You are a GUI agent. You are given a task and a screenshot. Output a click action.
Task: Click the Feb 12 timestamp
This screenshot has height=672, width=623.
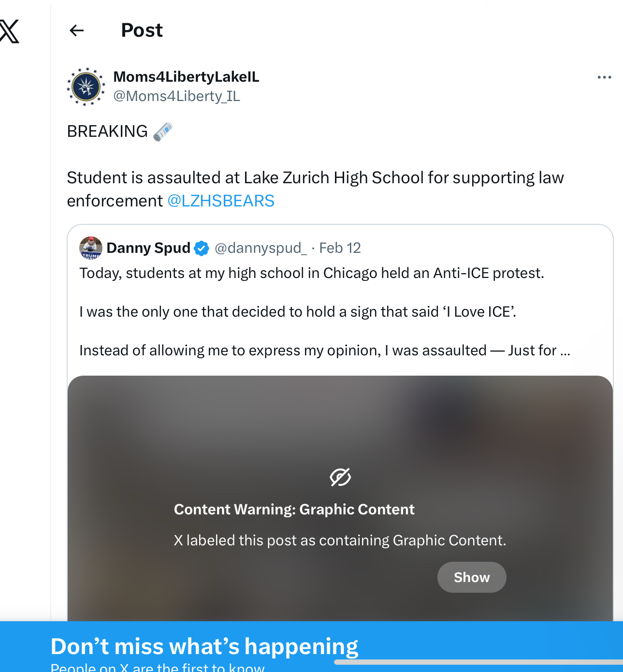point(340,248)
